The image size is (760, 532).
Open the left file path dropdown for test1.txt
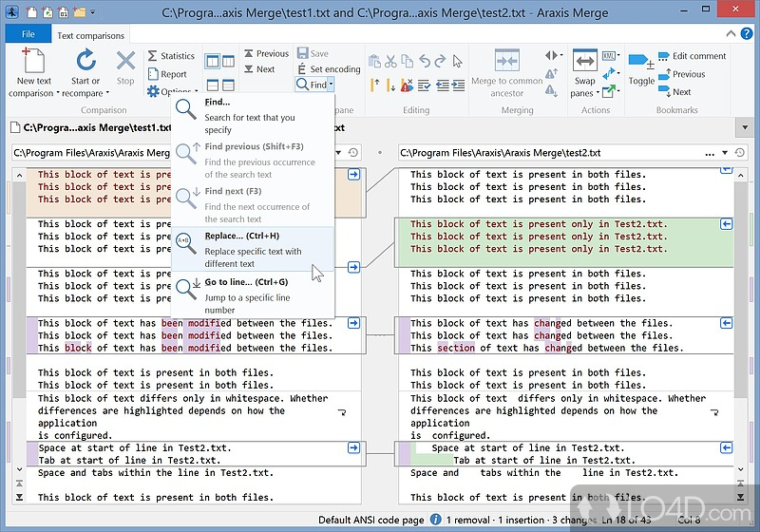(337, 152)
